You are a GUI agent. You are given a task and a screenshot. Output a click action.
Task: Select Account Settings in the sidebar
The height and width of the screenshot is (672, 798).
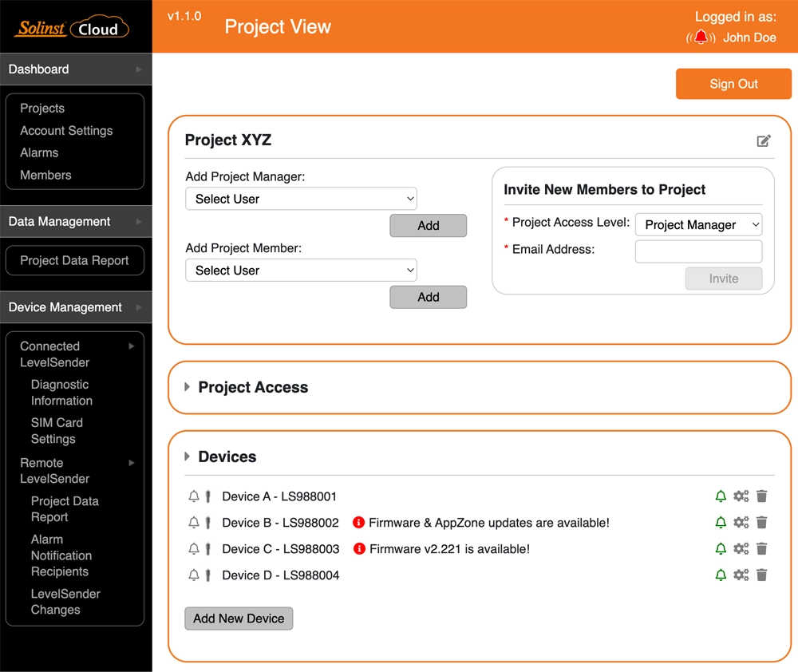coord(66,130)
